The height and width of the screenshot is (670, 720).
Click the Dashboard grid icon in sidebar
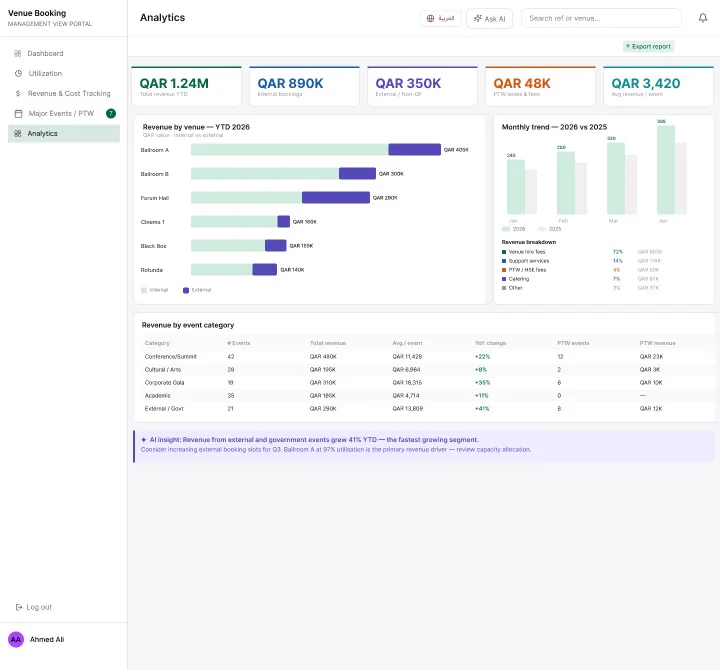[x=18, y=53]
